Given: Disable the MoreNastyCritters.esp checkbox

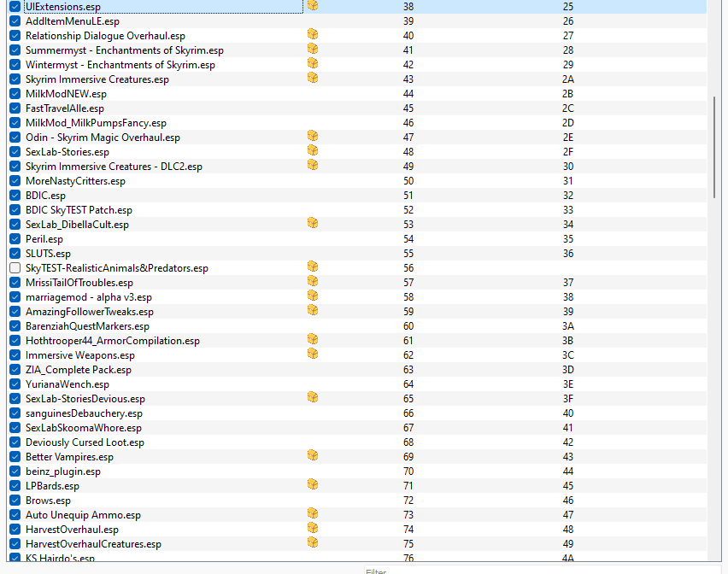Looking at the screenshot, I should point(15,181).
